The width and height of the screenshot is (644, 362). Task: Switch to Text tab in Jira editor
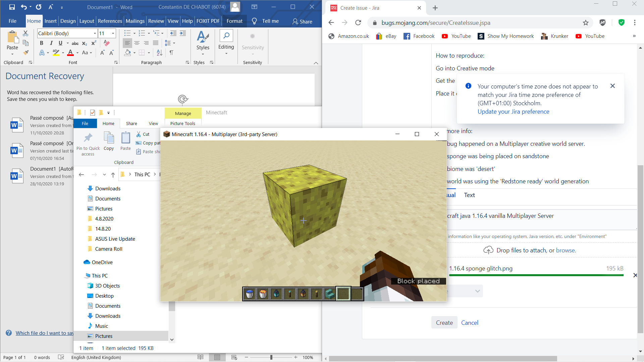click(469, 195)
